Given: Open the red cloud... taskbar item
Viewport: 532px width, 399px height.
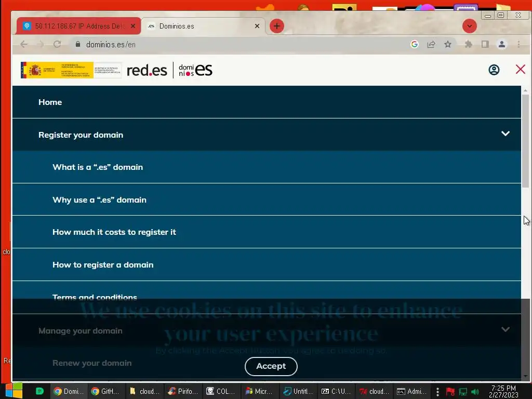Looking at the screenshot, I should coord(375,391).
